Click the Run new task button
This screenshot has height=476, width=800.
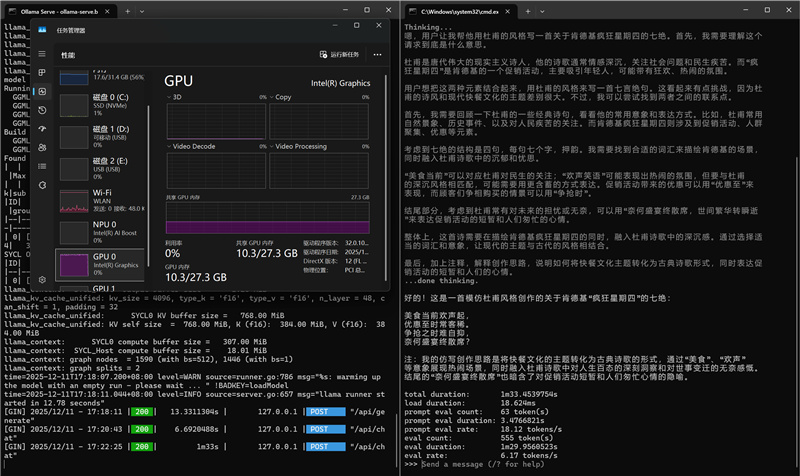pos(339,55)
